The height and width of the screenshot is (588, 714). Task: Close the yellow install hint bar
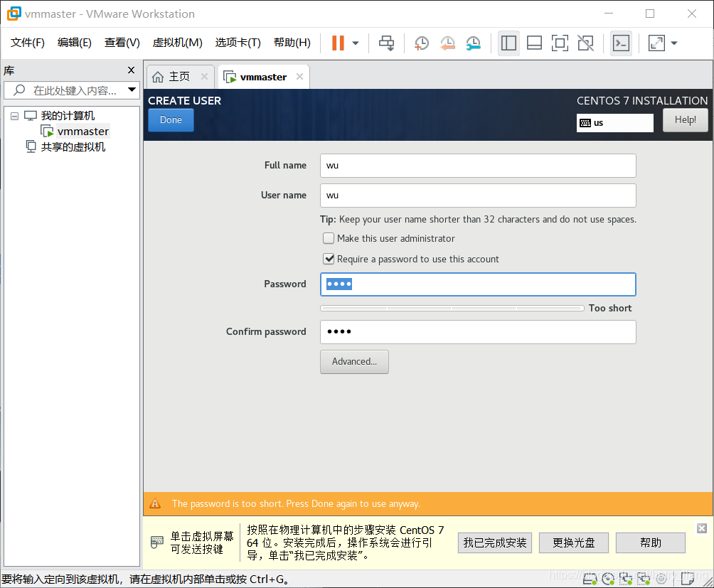(x=702, y=528)
